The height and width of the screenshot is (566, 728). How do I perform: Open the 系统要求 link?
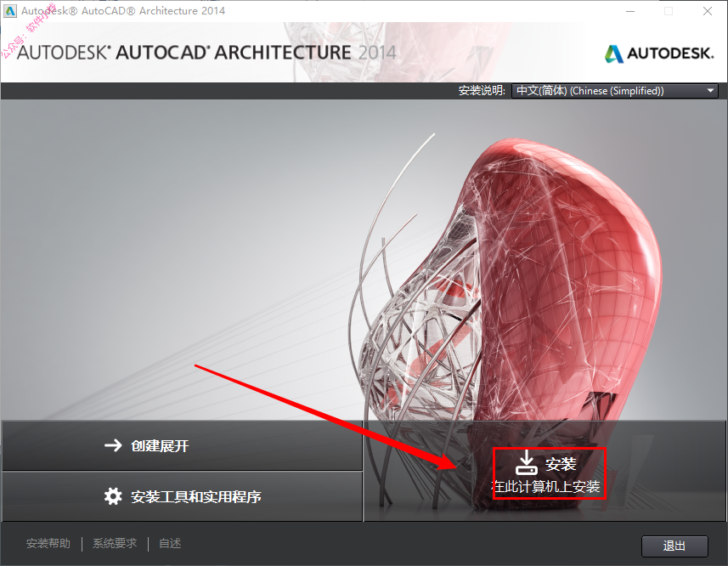115,543
